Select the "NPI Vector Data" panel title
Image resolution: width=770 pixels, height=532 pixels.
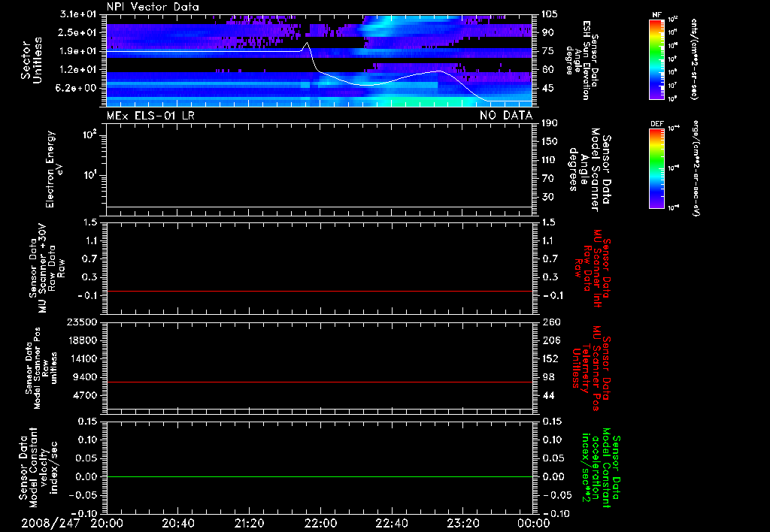pos(153,7)
